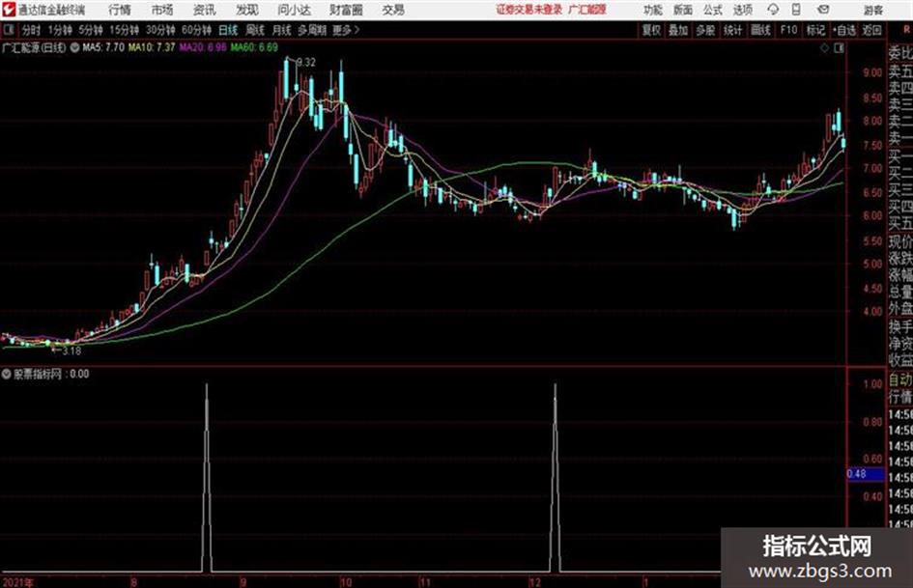Click 现价 row in the quote panel
The width and height of the screenshot is (913, 588).
pos(900,241)
